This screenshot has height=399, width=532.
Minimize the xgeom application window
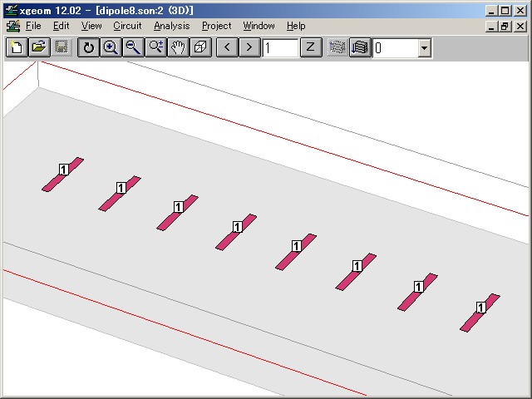[491, 11]
